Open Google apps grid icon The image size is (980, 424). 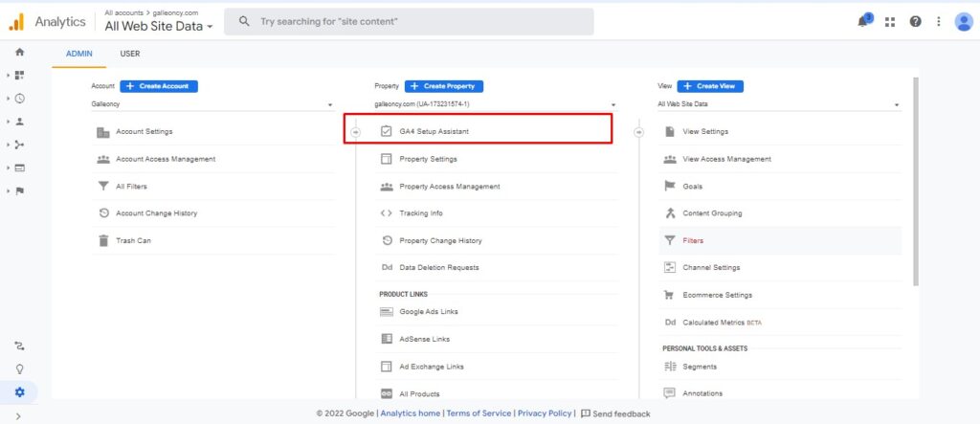pyautogui.click(x=890, y=22)
